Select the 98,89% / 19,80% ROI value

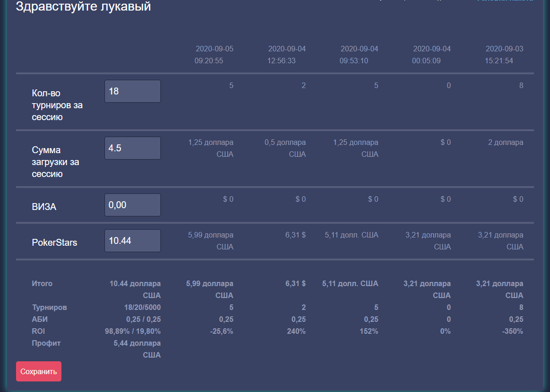click(x=133, y=331)
